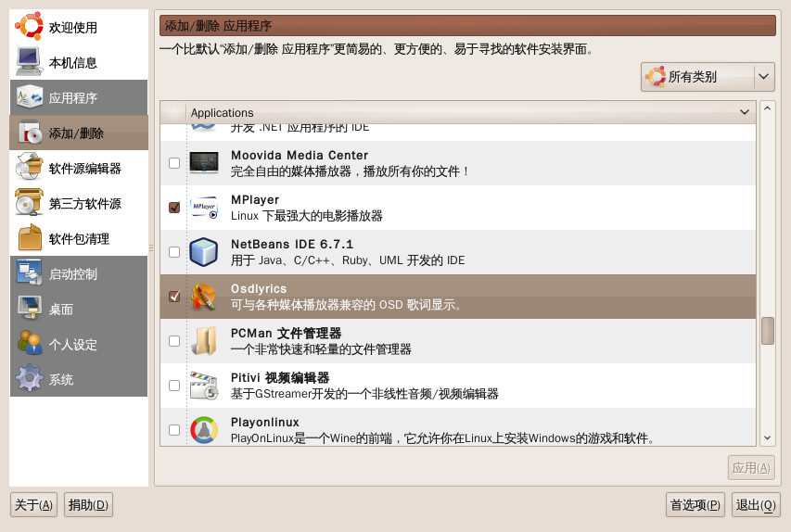This screenshot has width=791, height=532.
Task: Select the Playonlinux checkbox
Action: pos(174,430)
